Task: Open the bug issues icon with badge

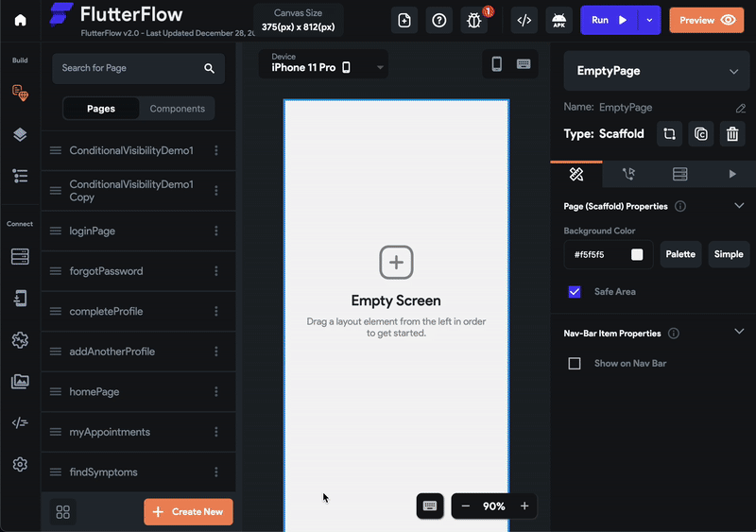Action: click(x=474, y=20)
